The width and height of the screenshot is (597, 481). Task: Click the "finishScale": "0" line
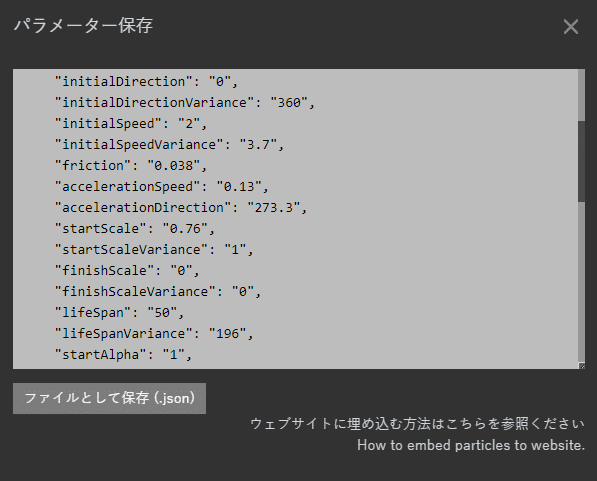(x=127, y=270)
